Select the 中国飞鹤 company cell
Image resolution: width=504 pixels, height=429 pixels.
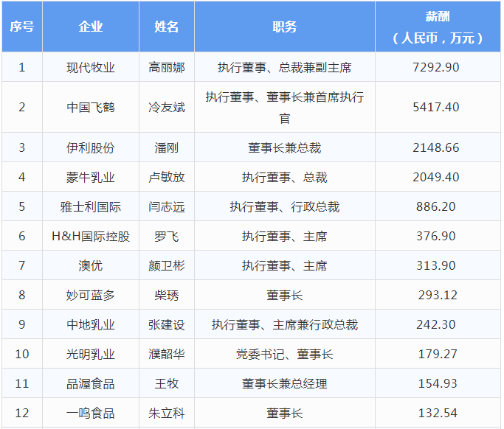click(x=91, y=107)
